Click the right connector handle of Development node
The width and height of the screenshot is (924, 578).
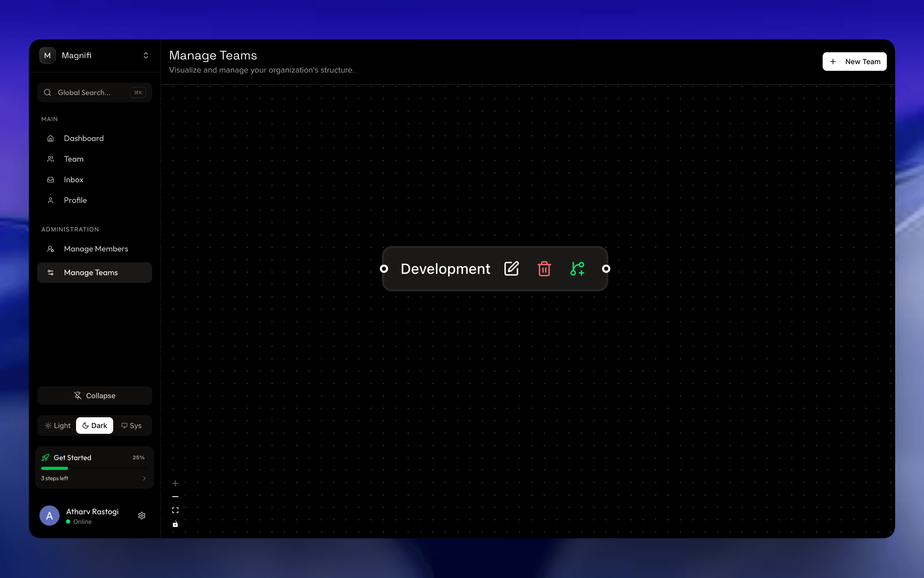click(x=606, y=269)
